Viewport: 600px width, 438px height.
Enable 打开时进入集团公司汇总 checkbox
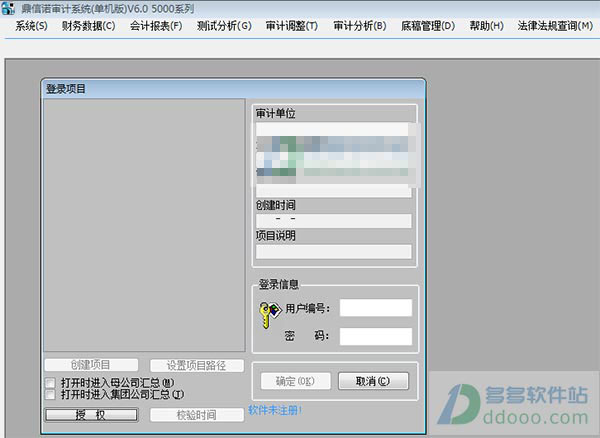[50, 394]
